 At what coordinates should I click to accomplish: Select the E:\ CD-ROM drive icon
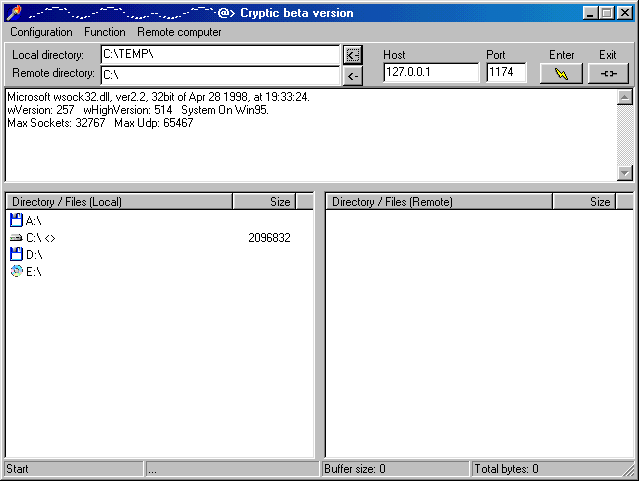16,272
